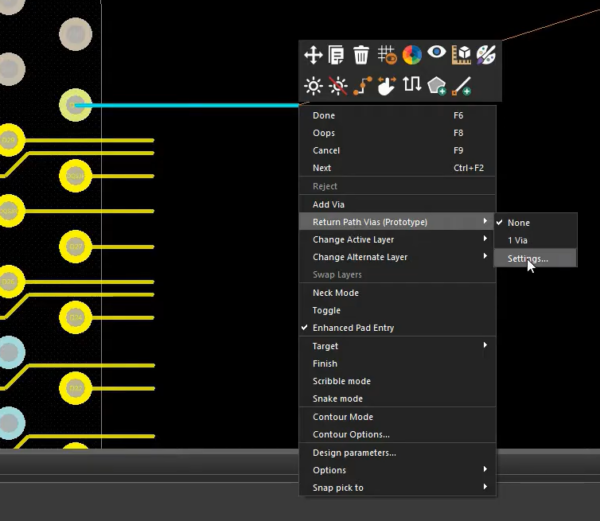The image size is (600, 521).
Task: Click the greyed-out Reject entry
Action: point(397,186)
